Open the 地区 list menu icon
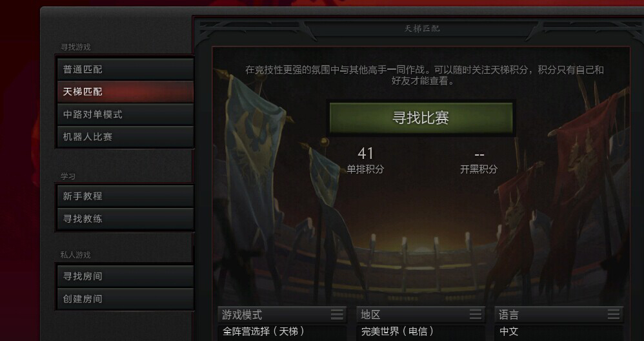Image resolution: width=644 pixels, height=341 pixels. tap(475, 315)
